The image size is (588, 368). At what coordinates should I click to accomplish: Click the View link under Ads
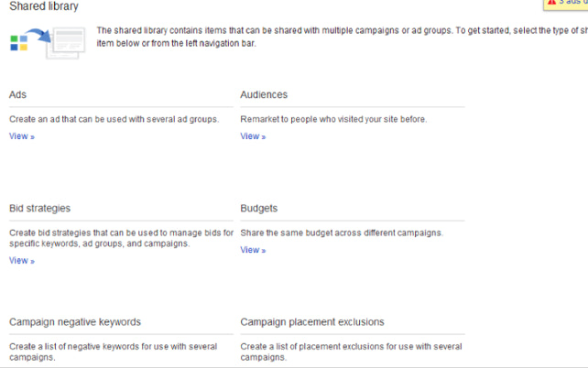click(21, 136)
